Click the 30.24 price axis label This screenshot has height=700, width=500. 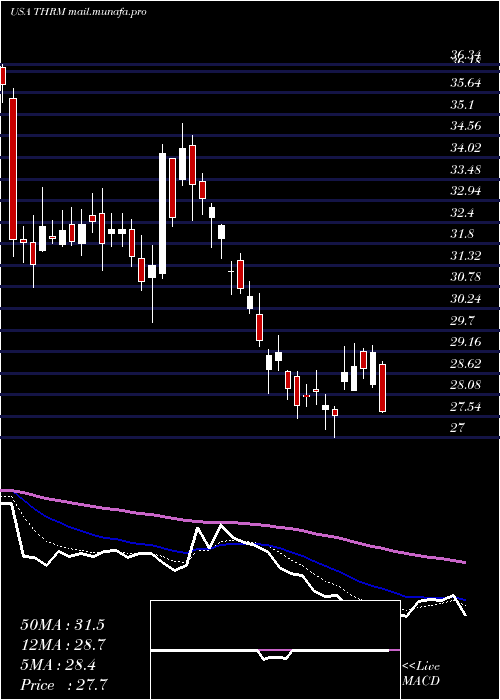[466, 299]
